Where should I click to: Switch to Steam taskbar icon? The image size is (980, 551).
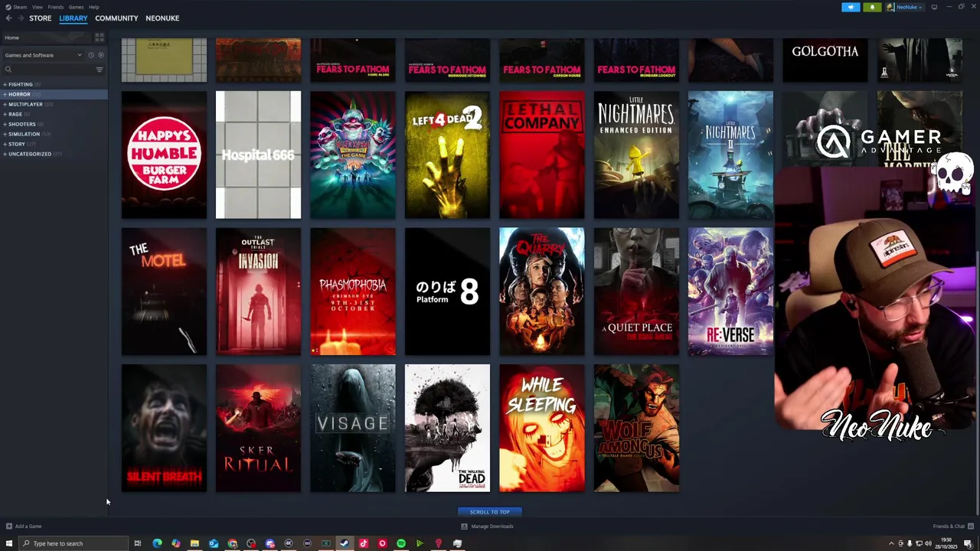tap(345, 543)
